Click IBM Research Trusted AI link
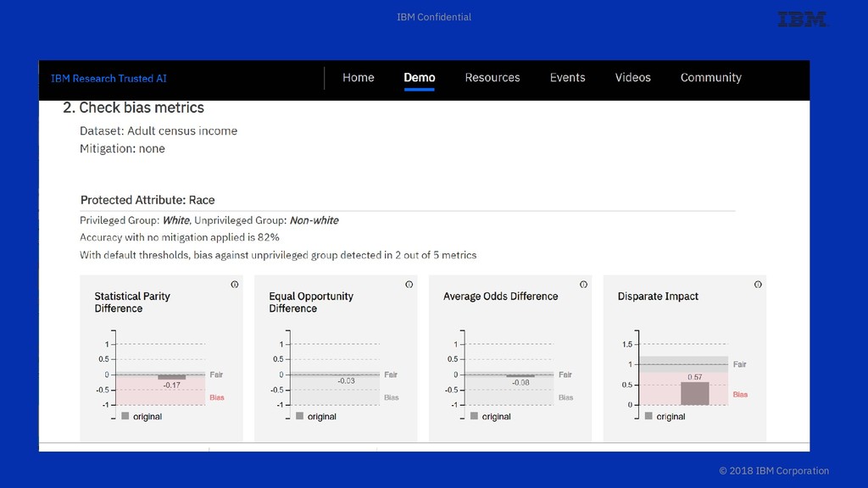This screenshot has height=488, width=868. click(x=108, y=79)
